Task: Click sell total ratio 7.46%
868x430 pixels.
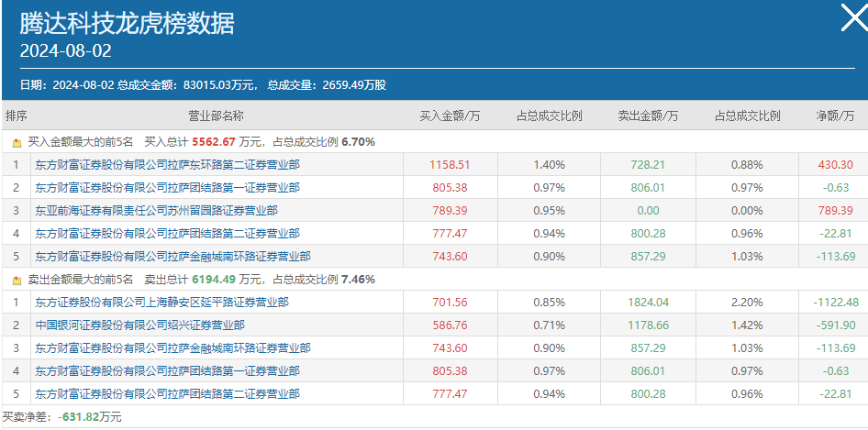Action: click(358, 280)
